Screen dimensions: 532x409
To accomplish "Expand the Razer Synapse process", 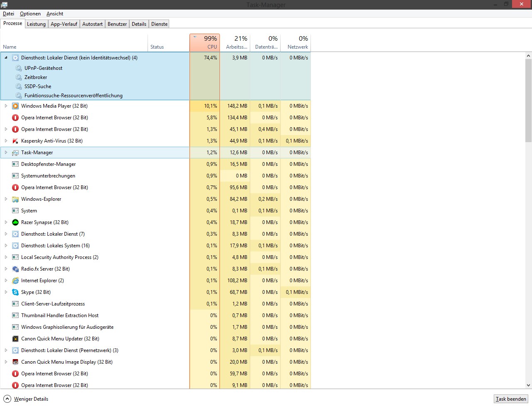I will (6, 222).
